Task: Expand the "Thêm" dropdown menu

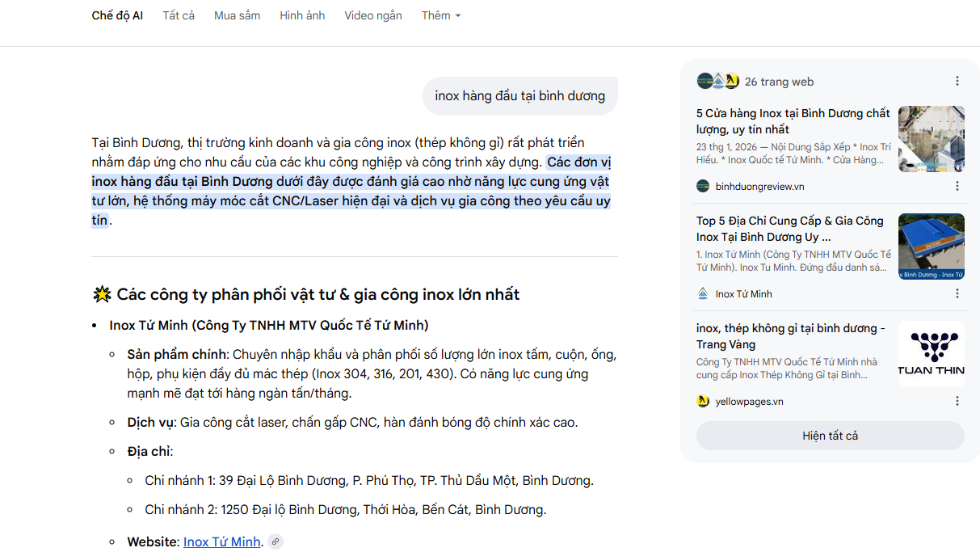Action: 441,15
